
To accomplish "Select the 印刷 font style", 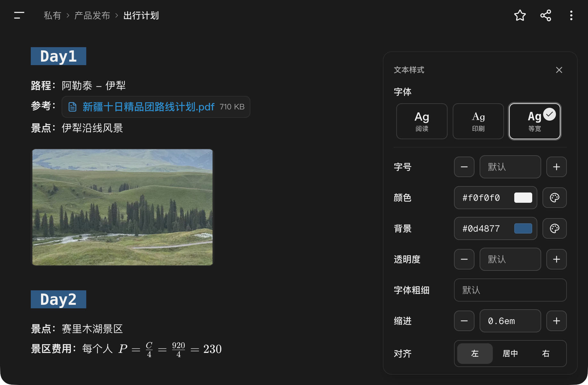I will [478, 121].
